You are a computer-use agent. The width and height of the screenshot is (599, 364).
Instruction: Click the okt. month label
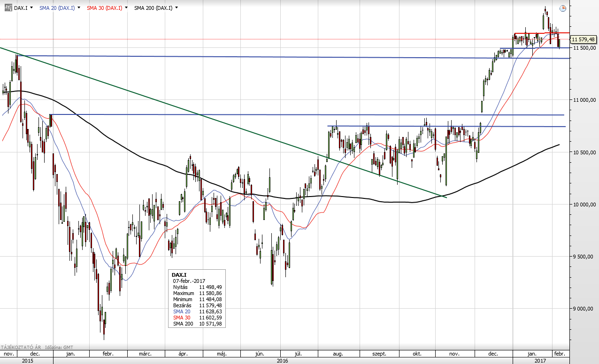click(x=416, y=354)
